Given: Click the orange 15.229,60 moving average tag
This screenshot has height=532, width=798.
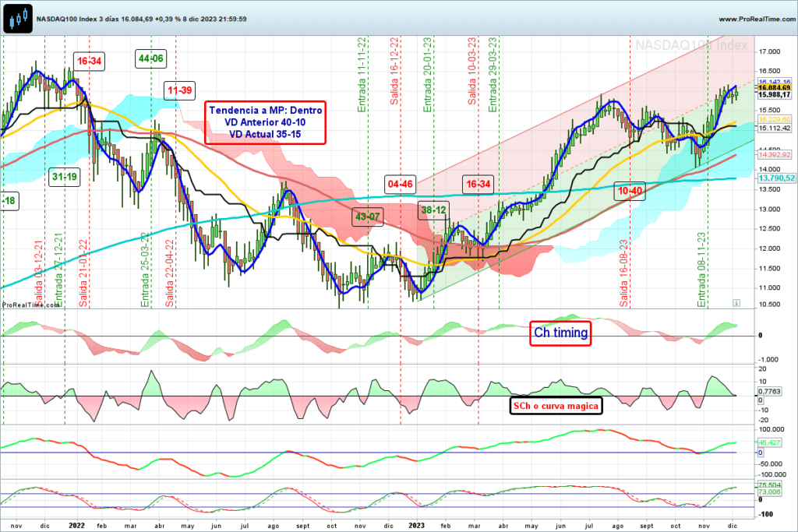Looking at the screenshot, I should coord(774,119).
